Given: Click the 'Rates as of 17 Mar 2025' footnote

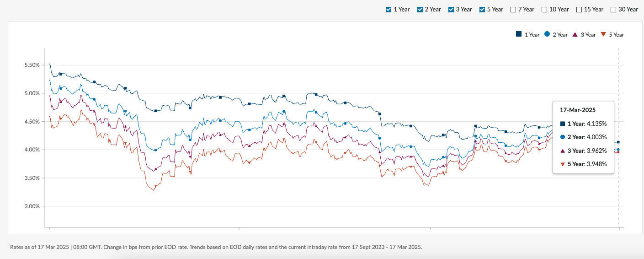Looking at the screenshot, I should pos(216,247).
